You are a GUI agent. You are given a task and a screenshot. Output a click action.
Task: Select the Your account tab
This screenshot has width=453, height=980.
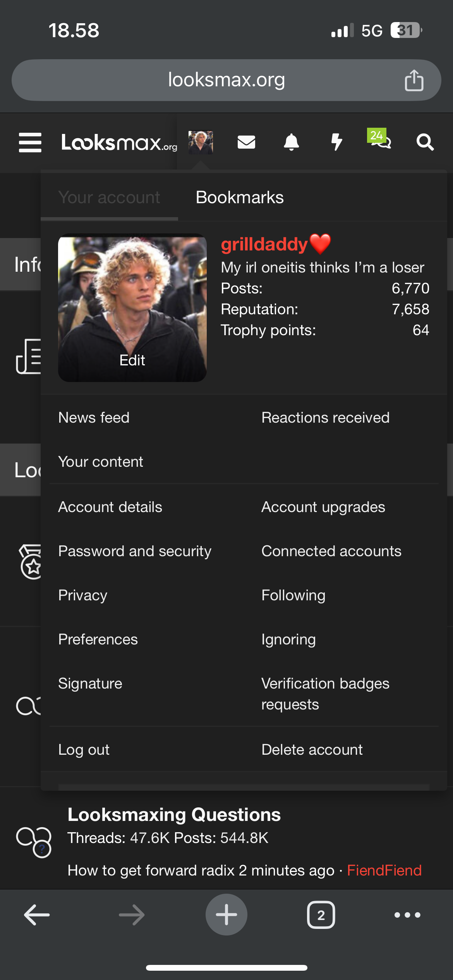click(x=109, y=197)
